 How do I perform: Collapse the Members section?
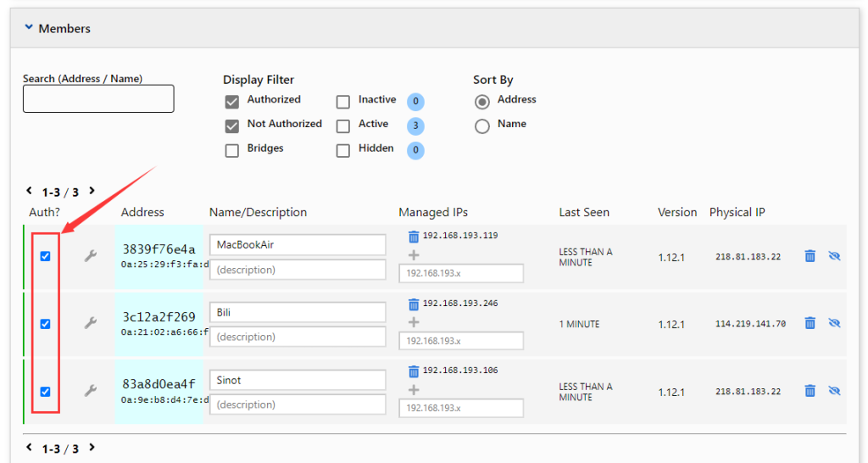point(29,28)
